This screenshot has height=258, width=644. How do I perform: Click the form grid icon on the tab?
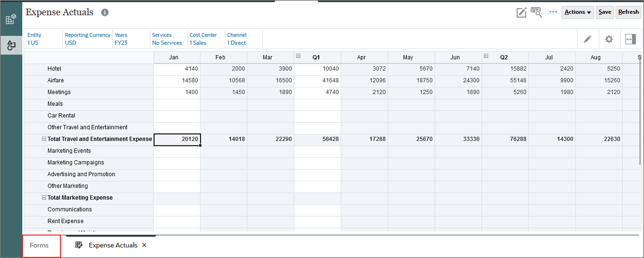pos(78,245)
